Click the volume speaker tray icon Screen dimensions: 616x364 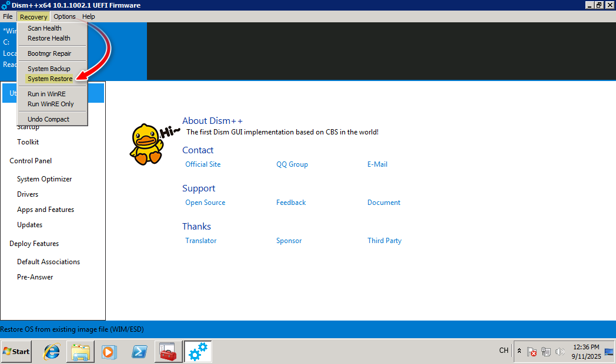click(x=560, y=352)
